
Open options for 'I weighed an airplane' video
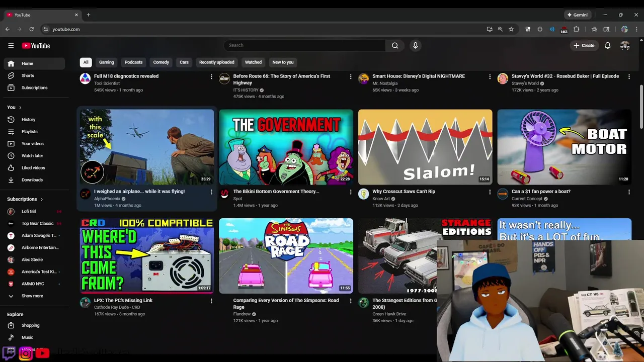click(211, 192)
